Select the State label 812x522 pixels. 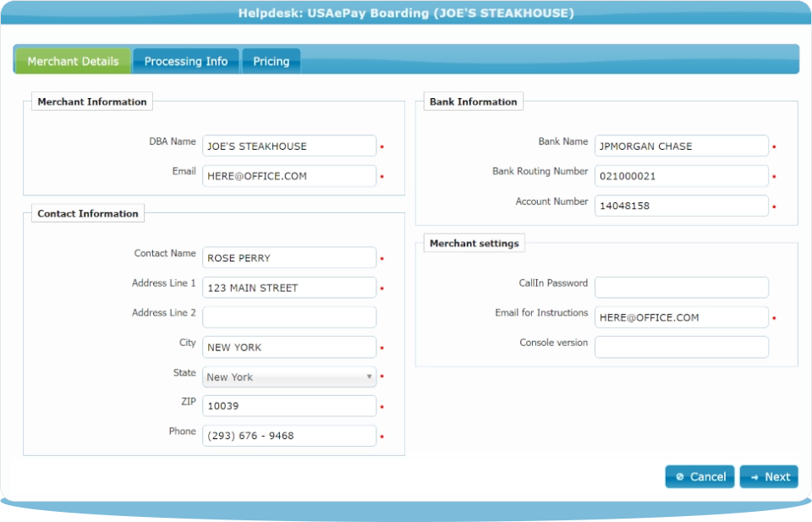[184, 372]
